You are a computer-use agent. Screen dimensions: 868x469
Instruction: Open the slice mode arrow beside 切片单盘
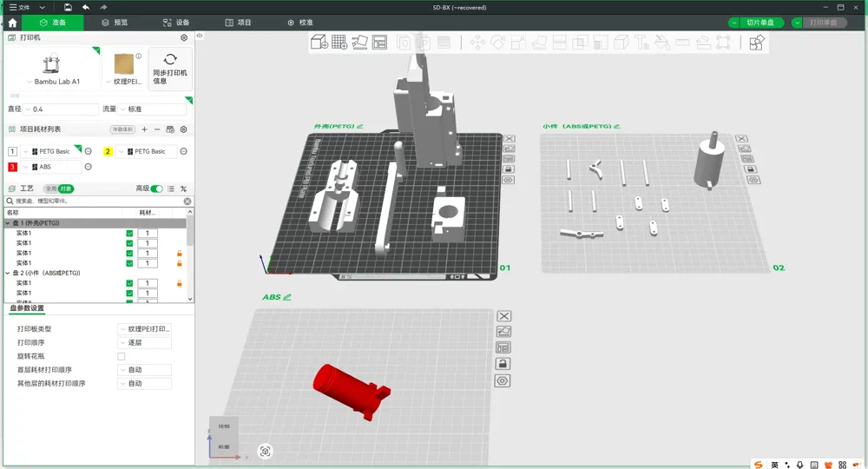733,23
